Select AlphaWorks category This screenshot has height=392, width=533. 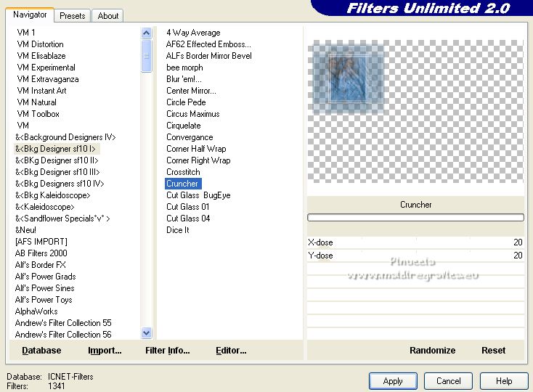click(36, 311)
